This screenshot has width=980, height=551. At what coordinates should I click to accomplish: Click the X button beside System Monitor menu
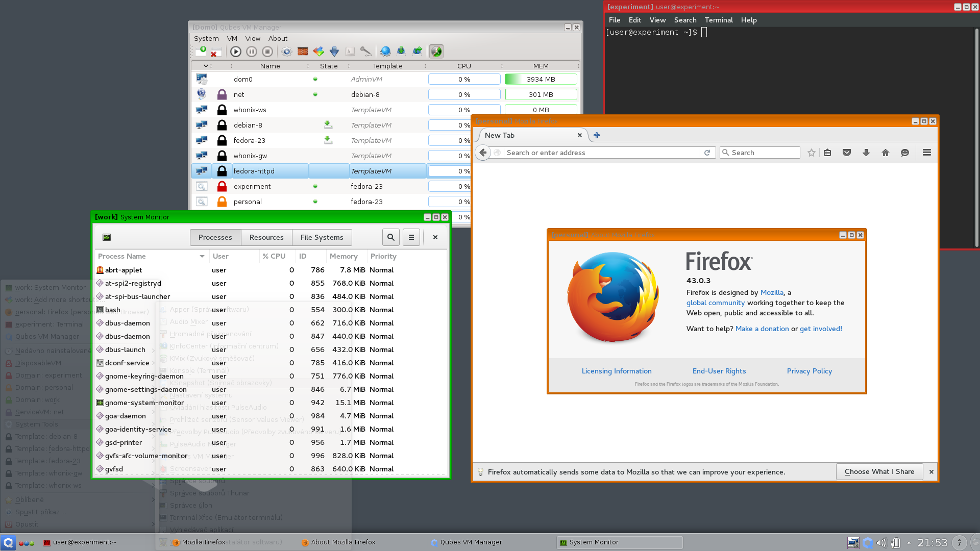coord(435,237)
